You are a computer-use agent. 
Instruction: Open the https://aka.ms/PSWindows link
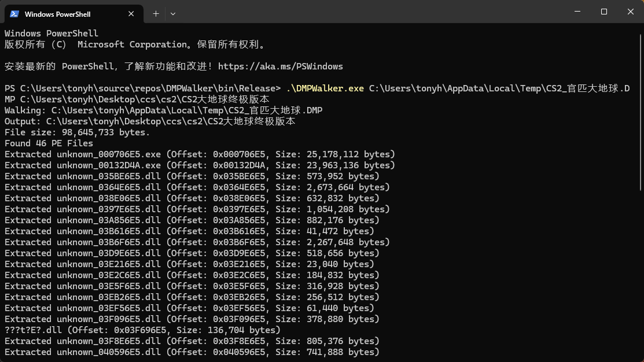pyautogui.click(x=281, y=67)
